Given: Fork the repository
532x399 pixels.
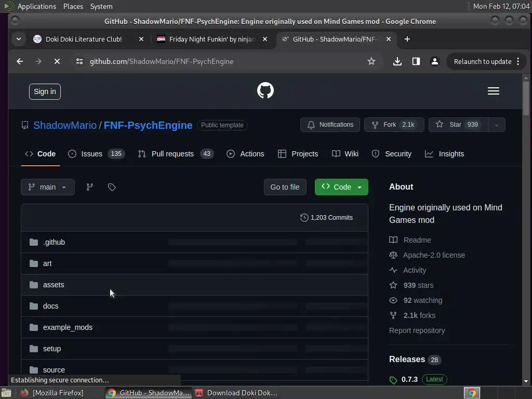Looking at the screenshot, I should pos(394,125).
